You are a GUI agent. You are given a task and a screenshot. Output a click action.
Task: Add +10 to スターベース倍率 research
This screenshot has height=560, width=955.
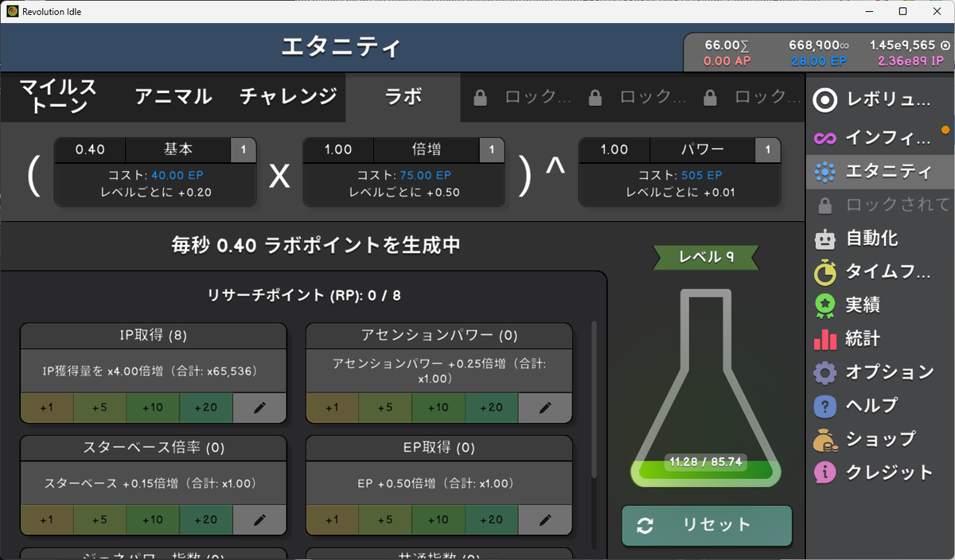pos(153,519)
